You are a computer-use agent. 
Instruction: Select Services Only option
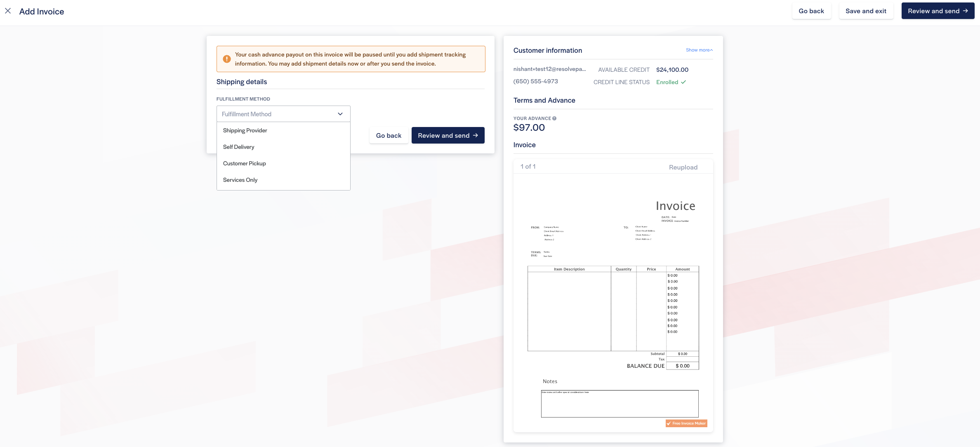240,180
